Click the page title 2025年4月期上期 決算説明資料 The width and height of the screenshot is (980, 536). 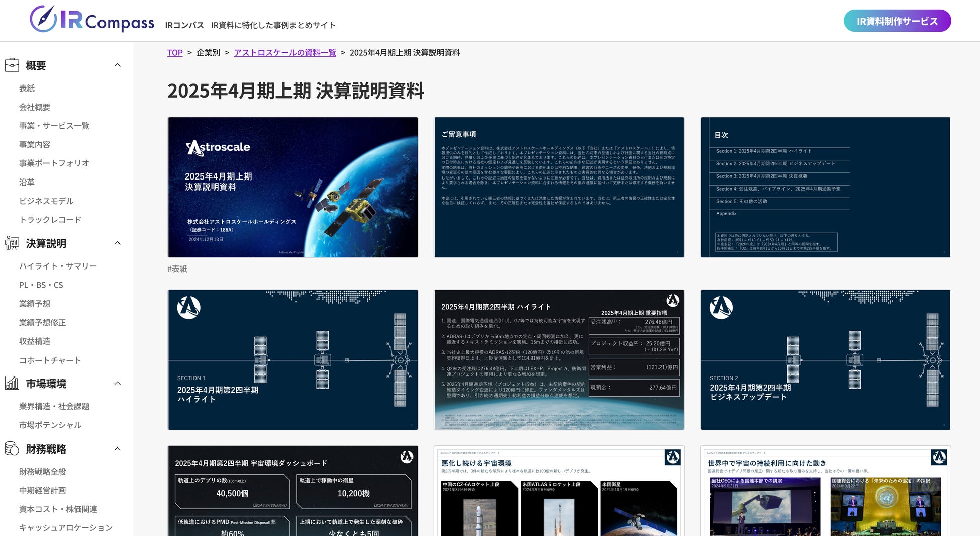coord(296,91)
